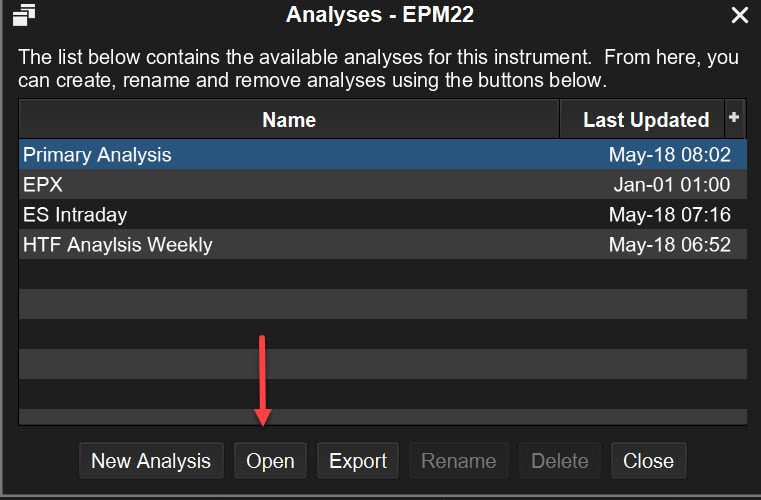The height and width of the screenshot is (500, 761).
Task: Click the May-18 06:52 timestamp cell
Action: coord(669,244)
